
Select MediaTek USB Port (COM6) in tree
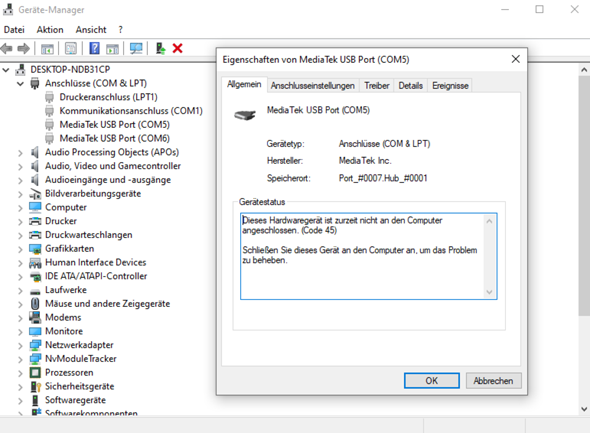point(114,138)
